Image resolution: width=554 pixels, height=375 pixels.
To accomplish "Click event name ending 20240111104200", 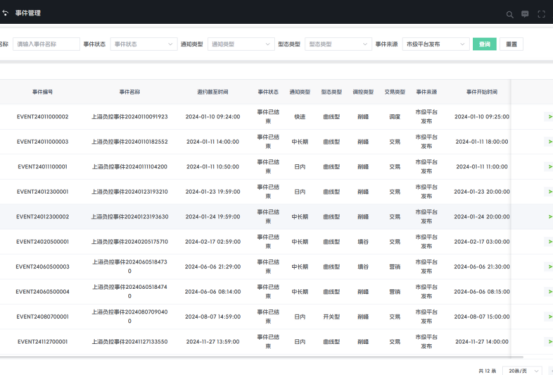I will click(x=130, y=166).
